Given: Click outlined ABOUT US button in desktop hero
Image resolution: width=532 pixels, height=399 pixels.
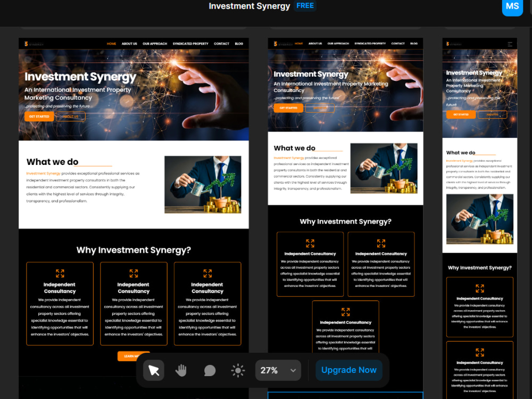Looking at the screenshot, I should click(x=71, y=117).
